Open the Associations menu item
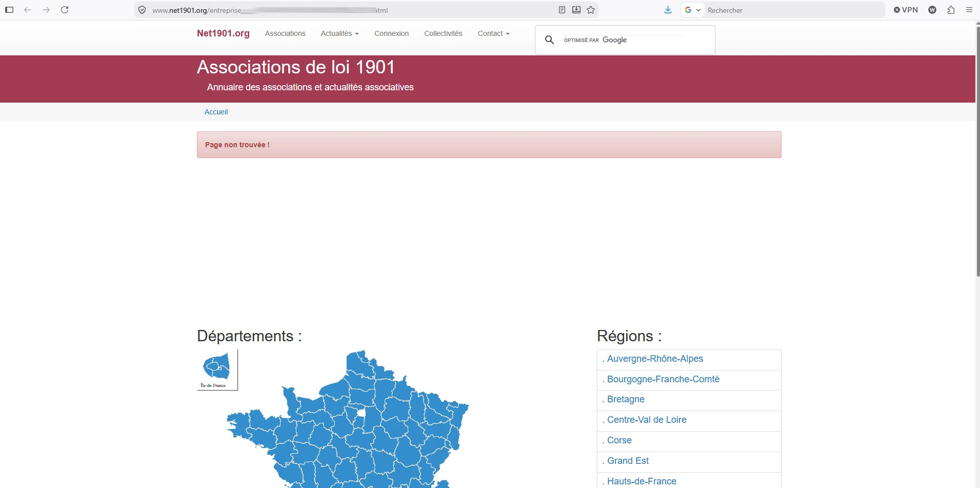Screen dimensions: 980x488 click(285, 33)
